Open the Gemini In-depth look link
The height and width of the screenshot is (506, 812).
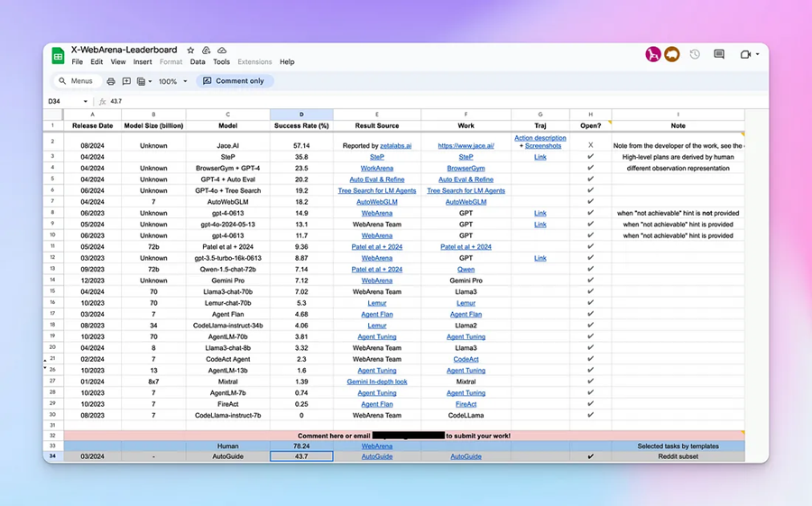377,382
